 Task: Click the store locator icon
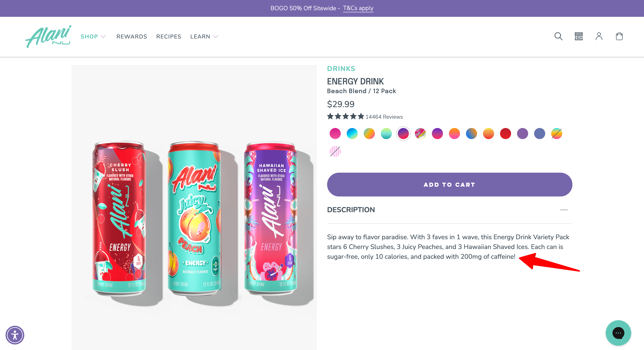click(x=578, y=36)
